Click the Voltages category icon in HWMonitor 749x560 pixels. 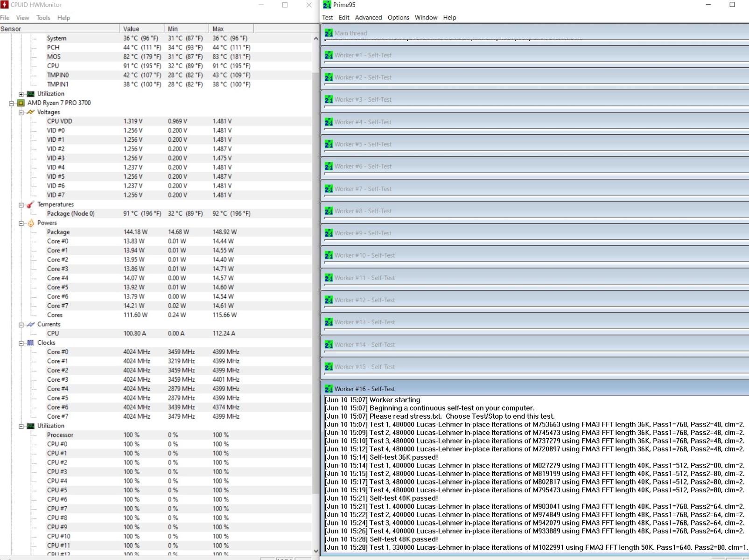point(31,112)
